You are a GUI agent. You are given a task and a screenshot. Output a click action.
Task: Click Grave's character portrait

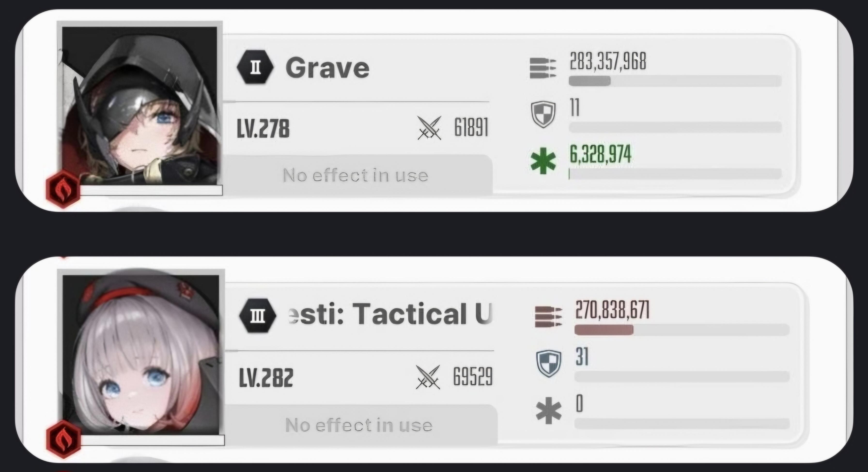click(139, 107)
